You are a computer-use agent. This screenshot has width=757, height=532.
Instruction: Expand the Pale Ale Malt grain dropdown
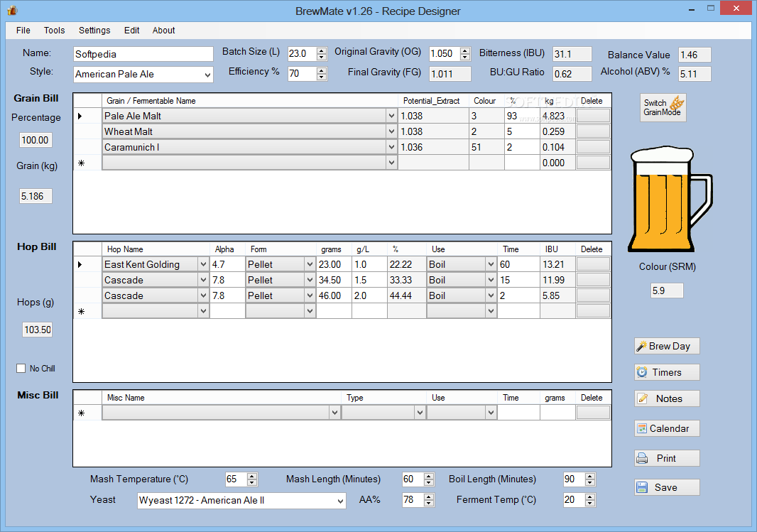click(x=391, y=116)
